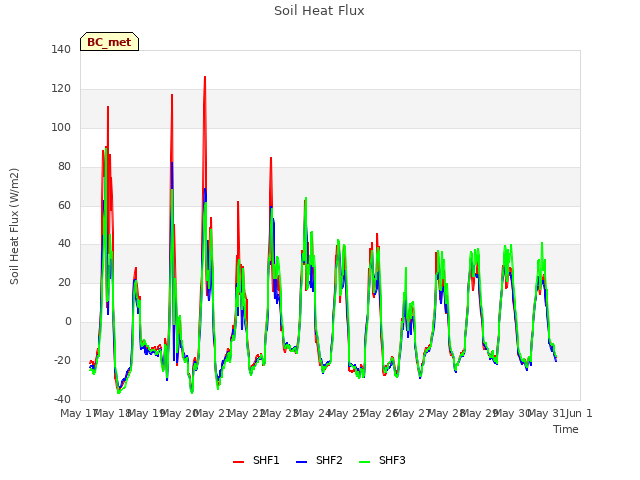Toggle the SHF2 series in legend
The height and width of the screenshot is (480, 640).
[x=319, y=460]
